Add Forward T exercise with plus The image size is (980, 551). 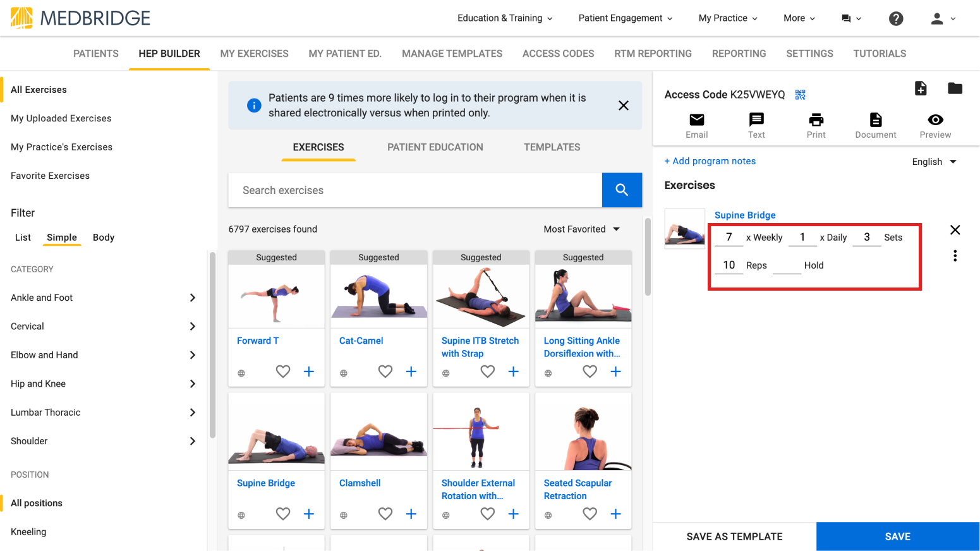tap(309, 372)
